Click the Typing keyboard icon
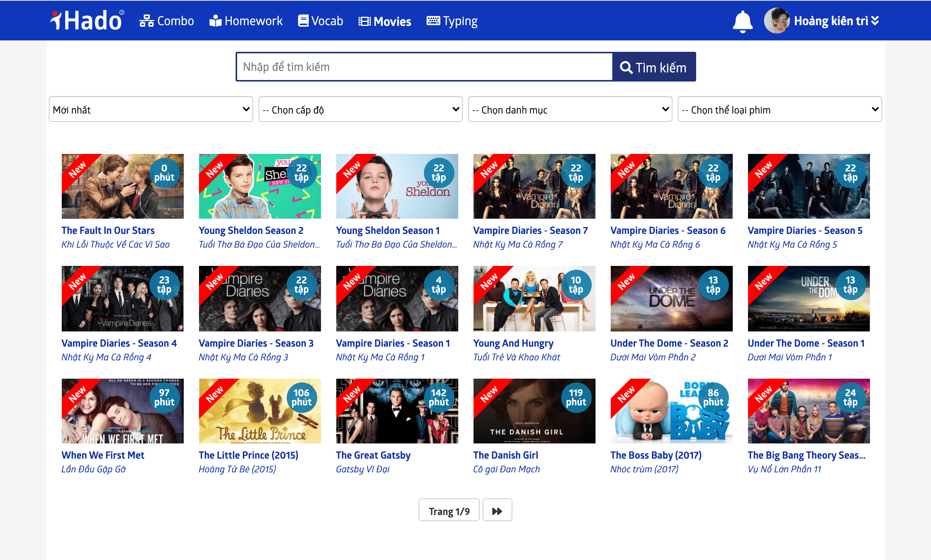The width and height of the screenshot is (931, 560). tap(433, 21)
